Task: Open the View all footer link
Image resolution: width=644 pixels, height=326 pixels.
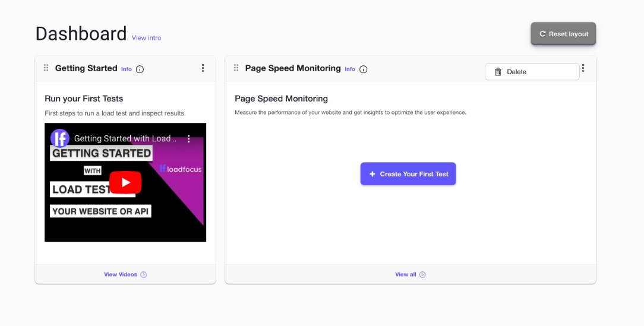Action: (x=406, y=274)
